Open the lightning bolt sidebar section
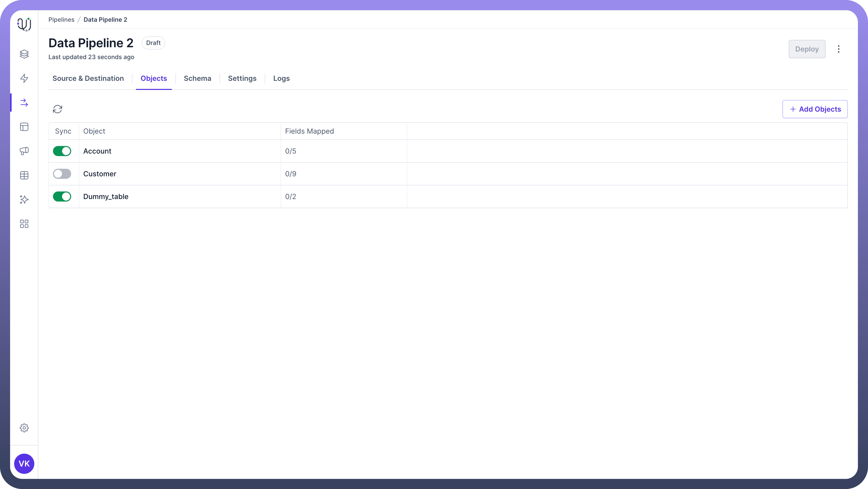This screenshot has width=868, height=489. (x=24, y=78)
